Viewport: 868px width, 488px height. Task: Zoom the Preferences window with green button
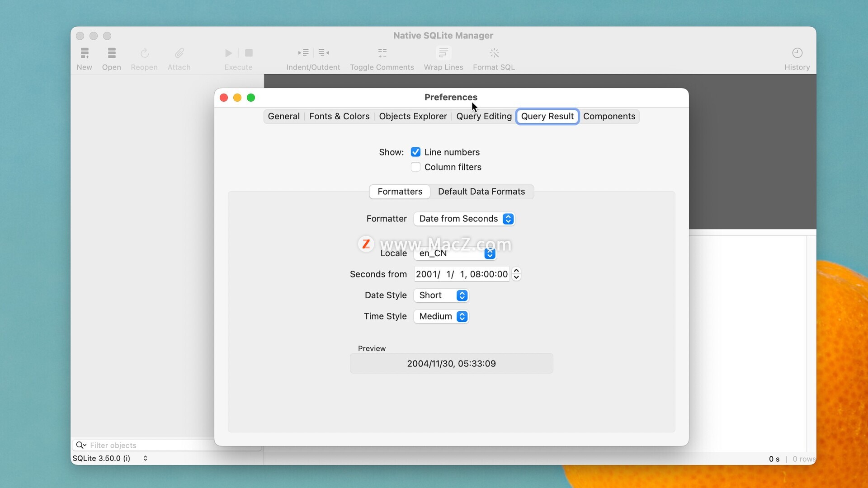click(251, 98)
